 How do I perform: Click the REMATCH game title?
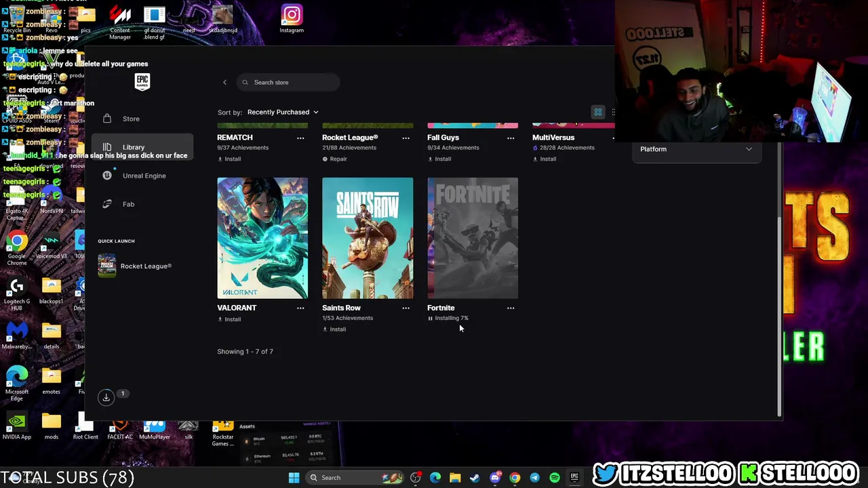(x=235, y=138)
